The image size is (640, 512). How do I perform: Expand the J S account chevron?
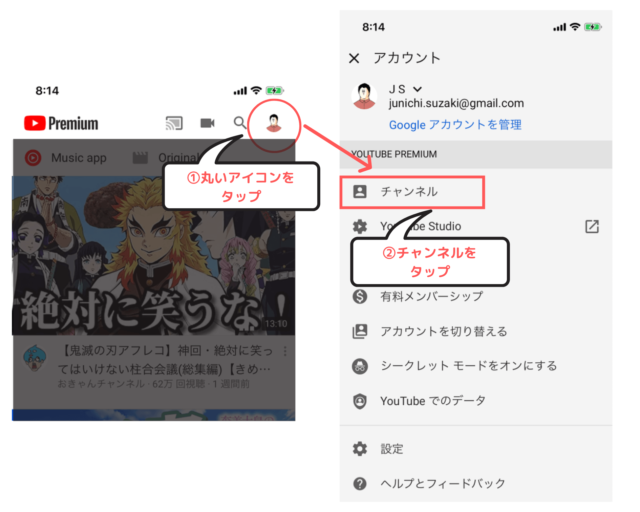point(417,89)
